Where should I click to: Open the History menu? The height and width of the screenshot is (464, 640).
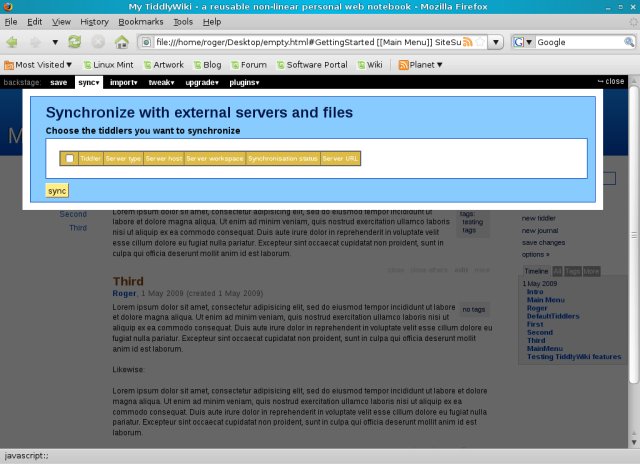(x=94, y=22)
